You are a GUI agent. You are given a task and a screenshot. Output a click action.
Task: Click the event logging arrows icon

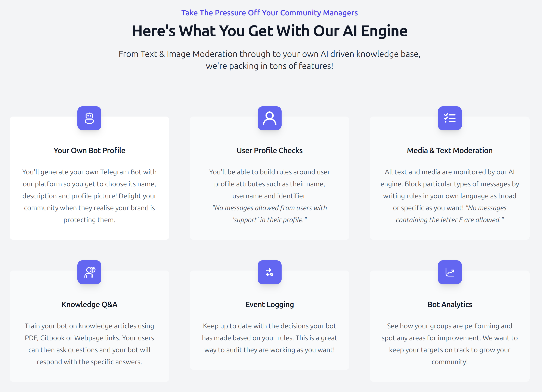point(269,272)
